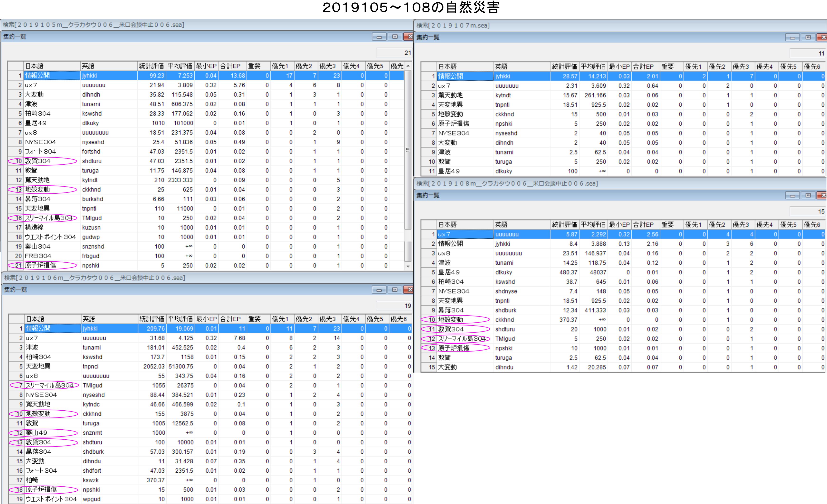Maximize the 2019105m 集約一覧 window
Viewport: 827px width, 504px height.
(x=395, y=37)
